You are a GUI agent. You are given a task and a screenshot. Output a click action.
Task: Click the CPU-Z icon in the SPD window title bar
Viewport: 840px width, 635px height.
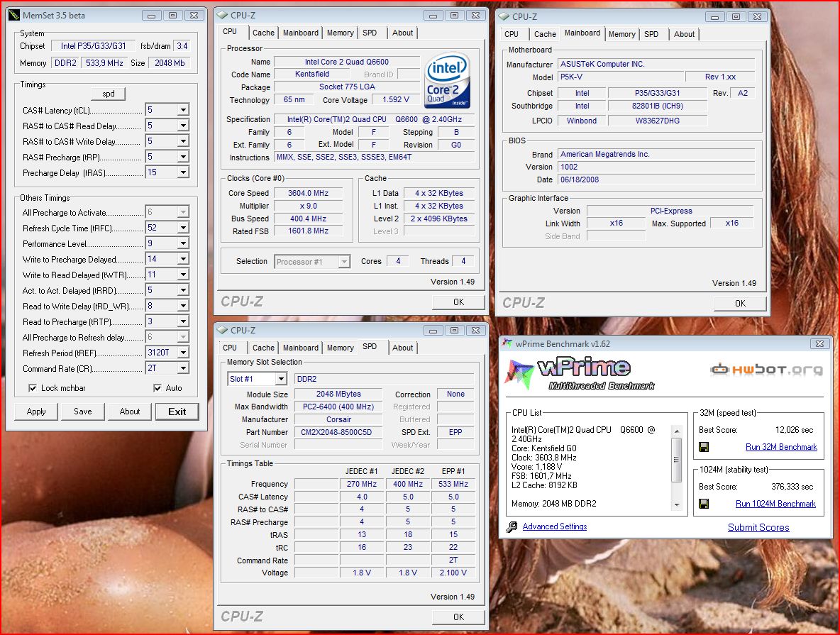[222, 330]
